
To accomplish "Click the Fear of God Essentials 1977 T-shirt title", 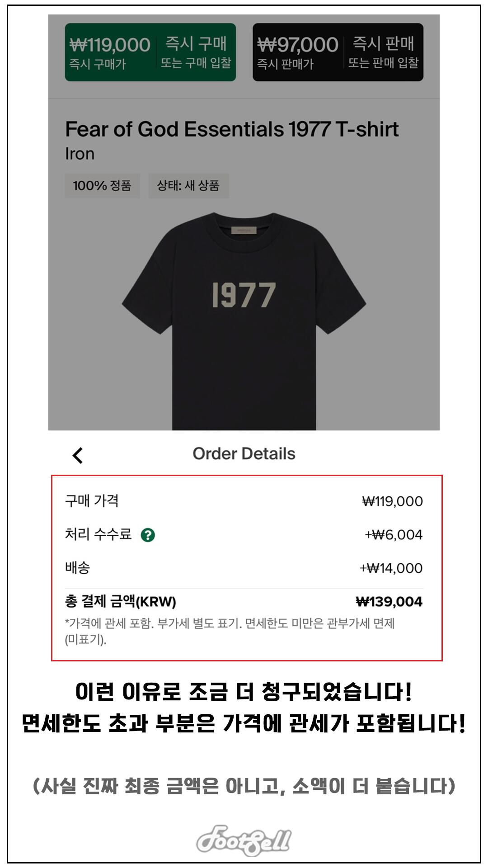I will [232, 129].
